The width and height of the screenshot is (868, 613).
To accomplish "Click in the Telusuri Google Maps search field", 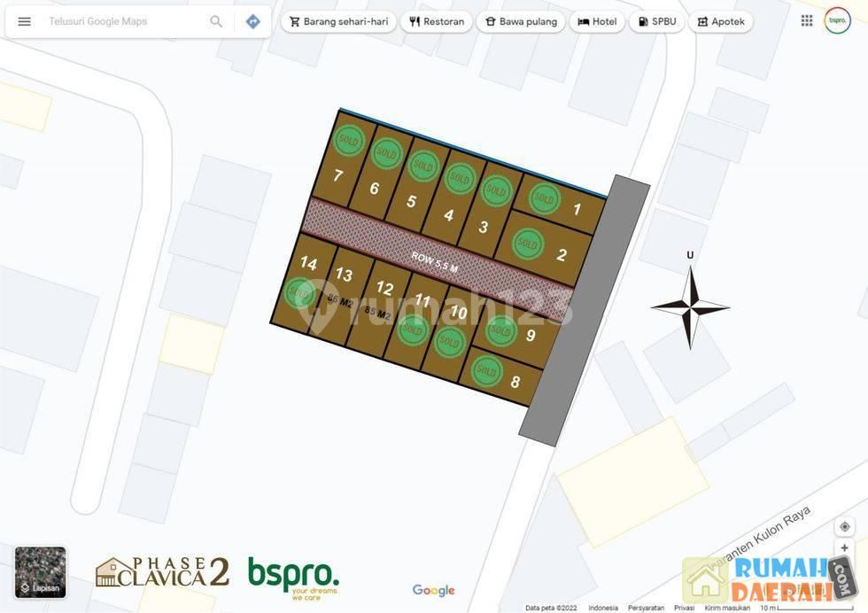I will pyautogui.click(x=124, y=21).
